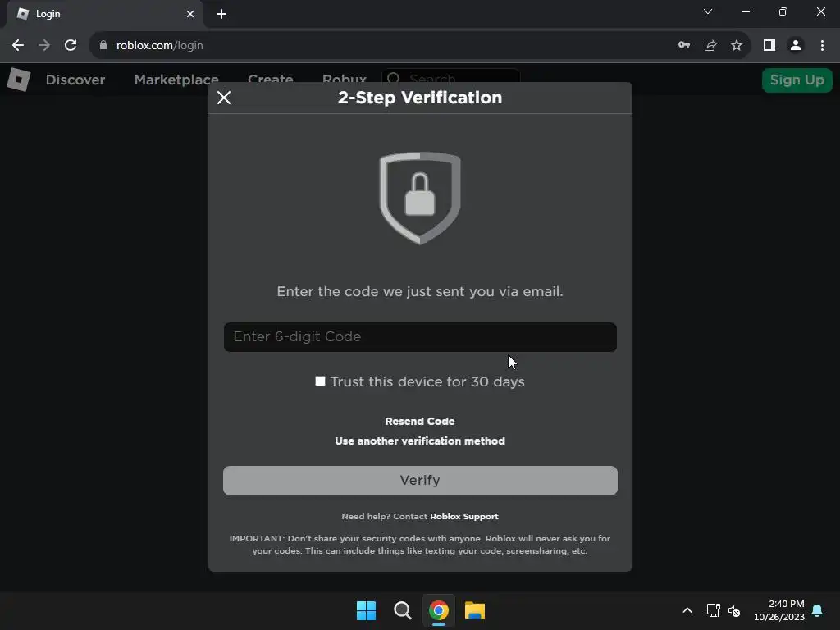Viewport: 840px width, 630px height.
Task: Click the muted volume tray icon
Action: point(734,610)
